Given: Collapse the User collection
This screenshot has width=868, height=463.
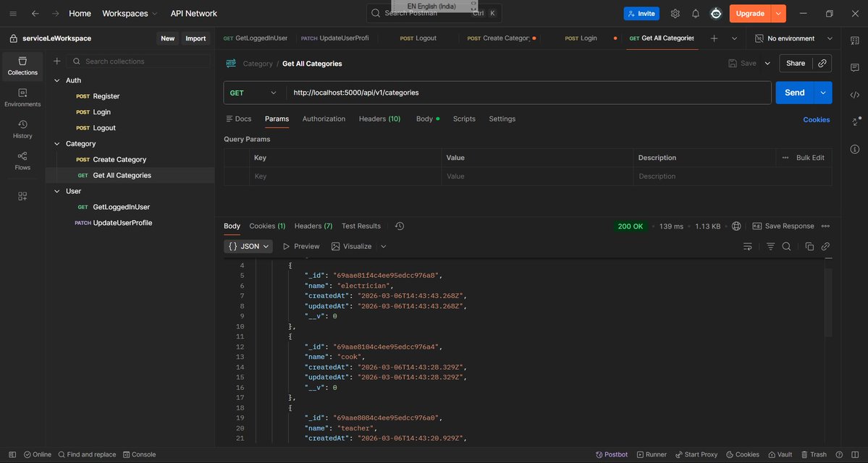Looking at the screenshot, I should click(x=56, y=192).
